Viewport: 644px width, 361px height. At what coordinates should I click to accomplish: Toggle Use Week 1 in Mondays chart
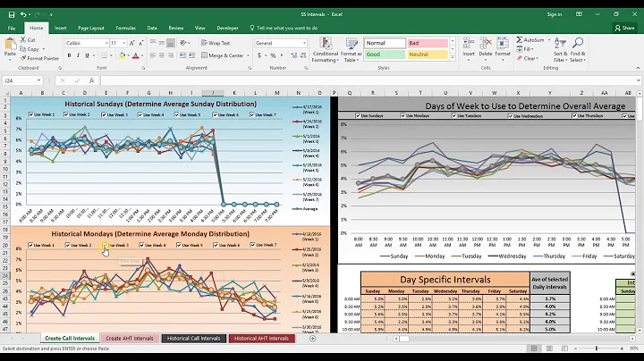pyautogui.click(x=30, y=245)
